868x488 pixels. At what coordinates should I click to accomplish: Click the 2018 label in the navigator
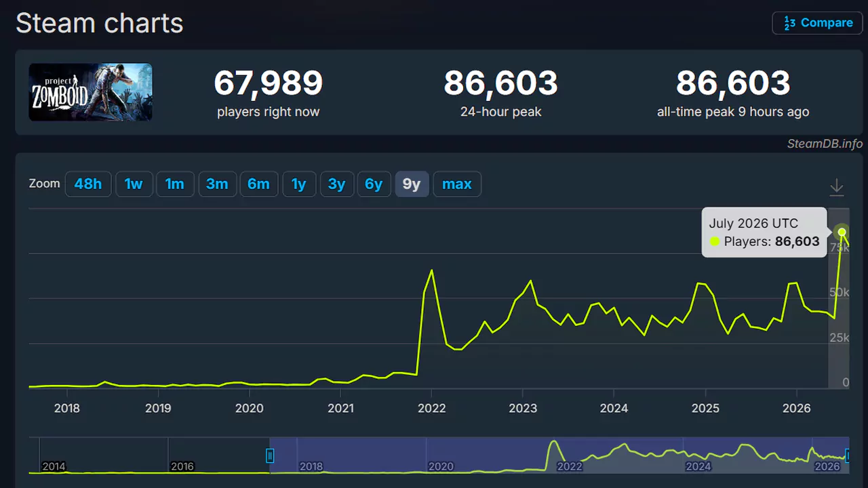(x=311, y=466)
